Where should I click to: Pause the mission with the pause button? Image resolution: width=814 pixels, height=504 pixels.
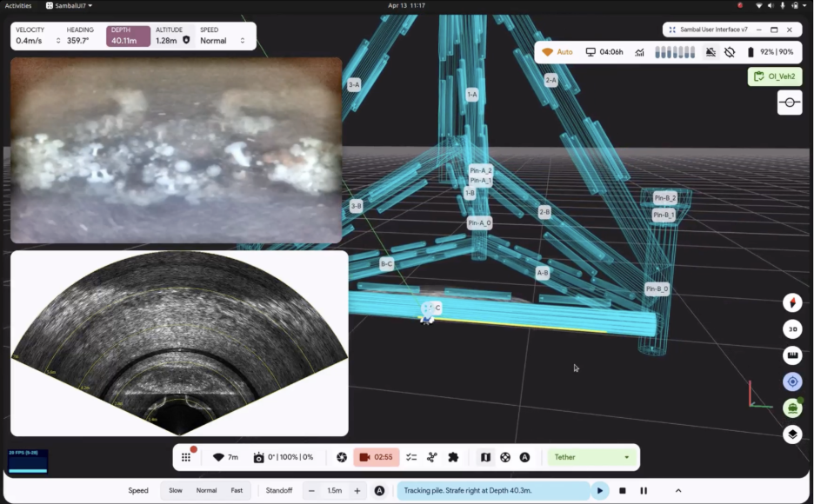pyautogui.click(x=644, y=490)
